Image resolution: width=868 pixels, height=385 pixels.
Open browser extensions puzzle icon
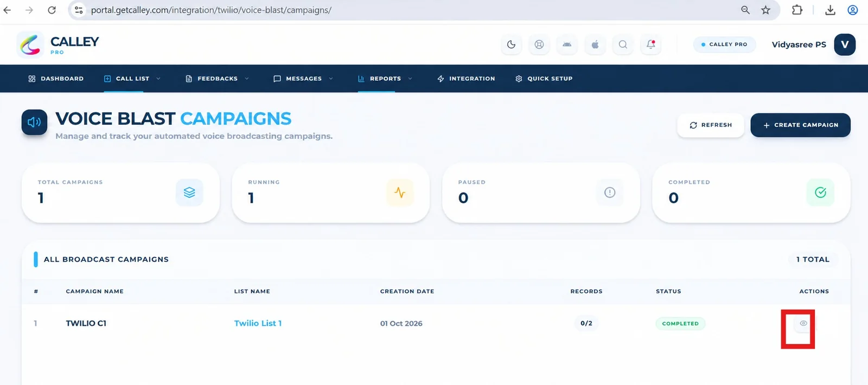click(797, 10)
